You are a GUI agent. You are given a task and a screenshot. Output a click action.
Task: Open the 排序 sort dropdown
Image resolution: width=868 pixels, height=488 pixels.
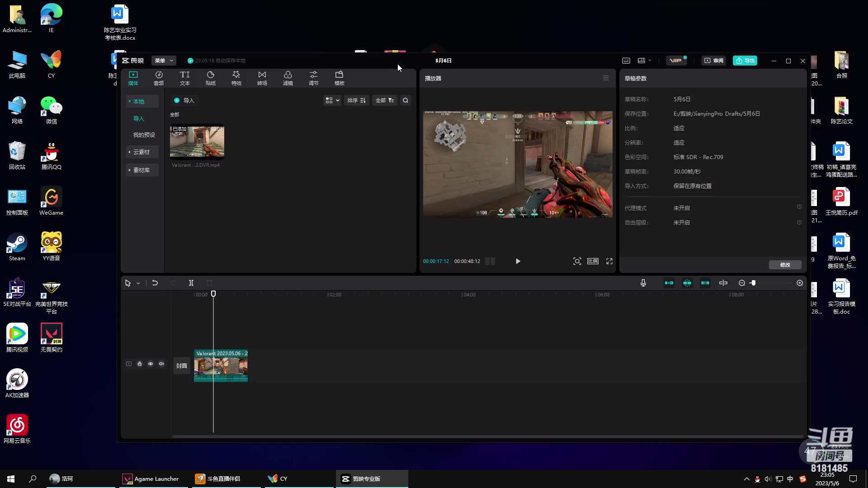click(357, 100)
